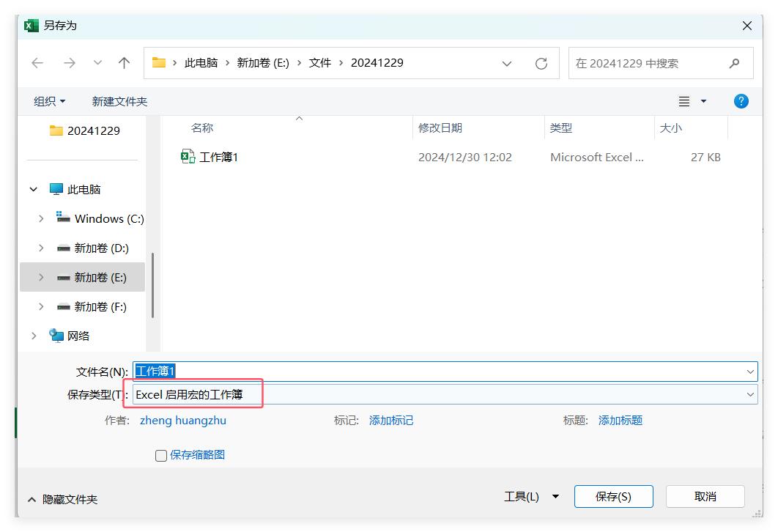Click 添加标题 to add title

[x=620, y=421]
